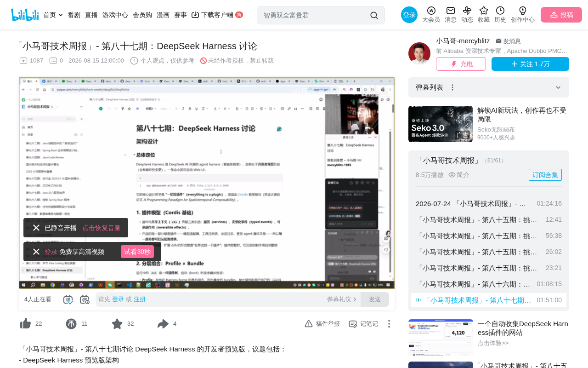Click the bilibili logo
588x368 pixels.
(25, 15)
